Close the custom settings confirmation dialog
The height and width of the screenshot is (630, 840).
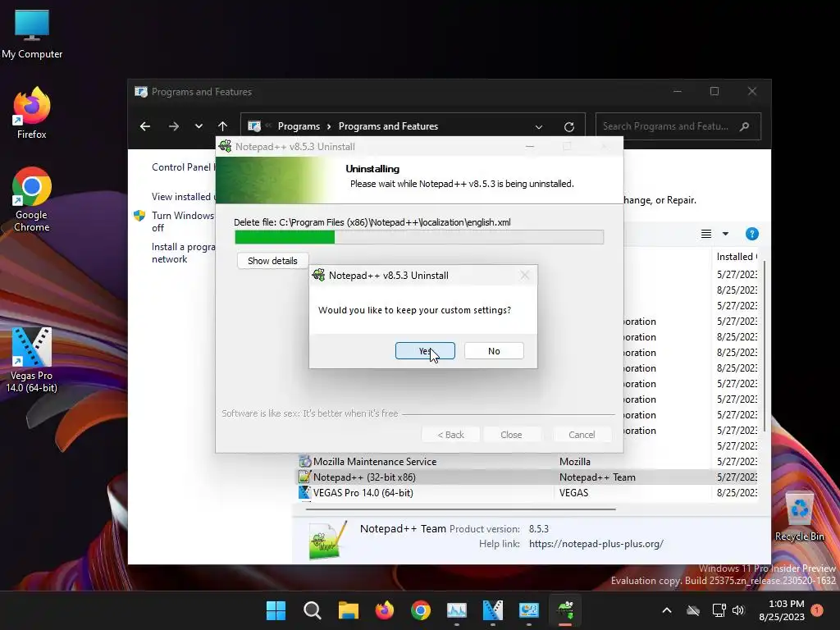[x=524, y=276]
